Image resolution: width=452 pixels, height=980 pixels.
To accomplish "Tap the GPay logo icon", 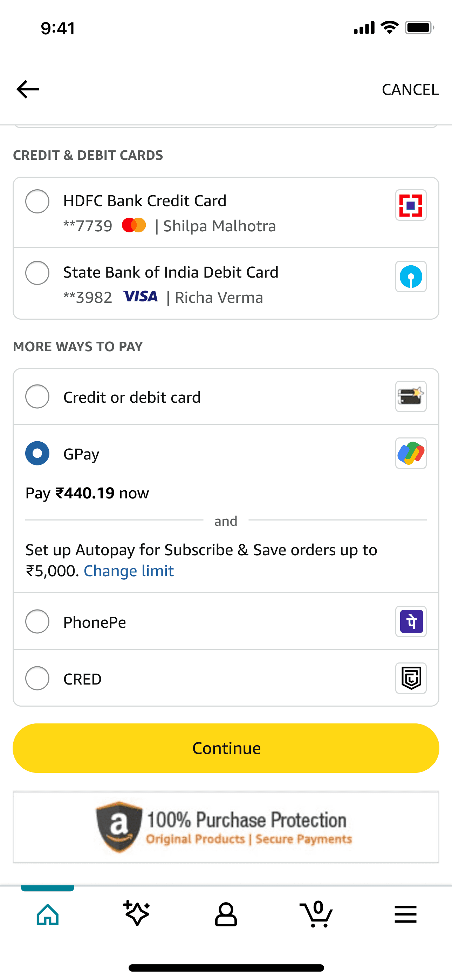I will 411,454.
